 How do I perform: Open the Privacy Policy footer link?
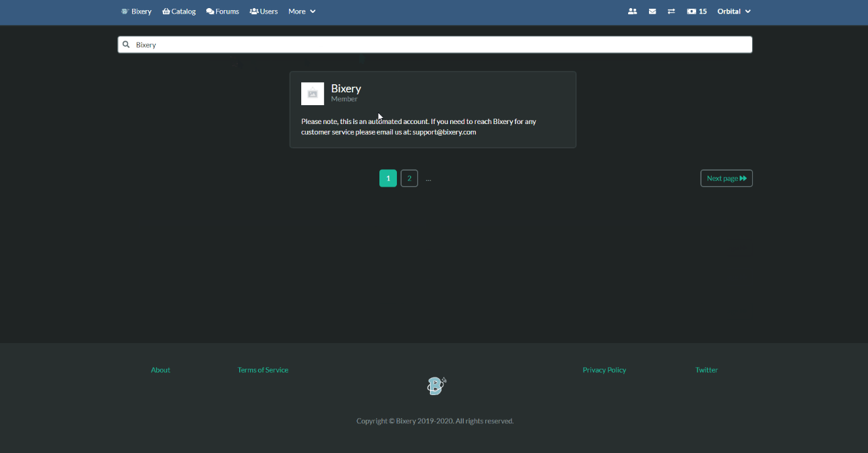click(x=604, y=370)
